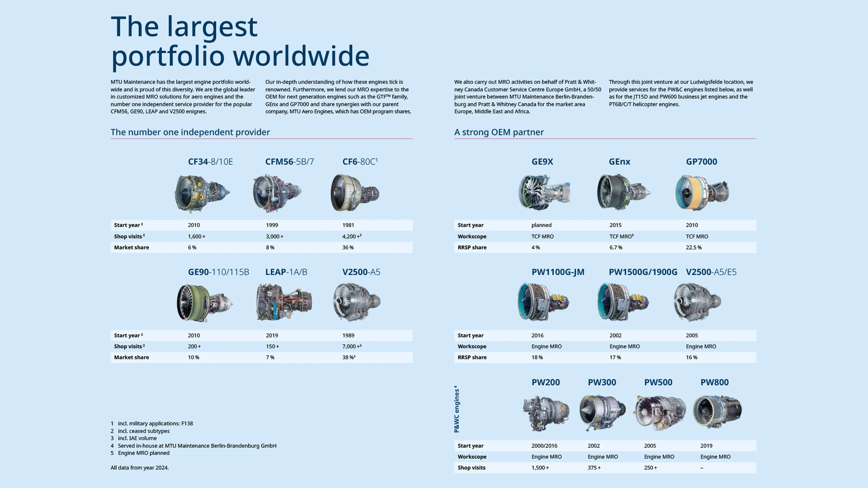Click the CFM56-5B/7 engine picture
This screenshot has height=488, width=868.
coord(278,193)
